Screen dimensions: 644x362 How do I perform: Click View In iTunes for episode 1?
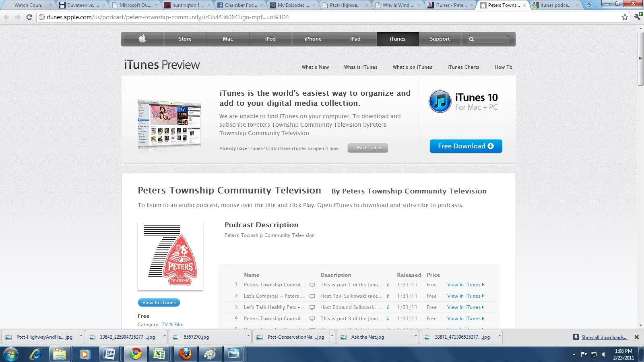[x=465, y=285]
